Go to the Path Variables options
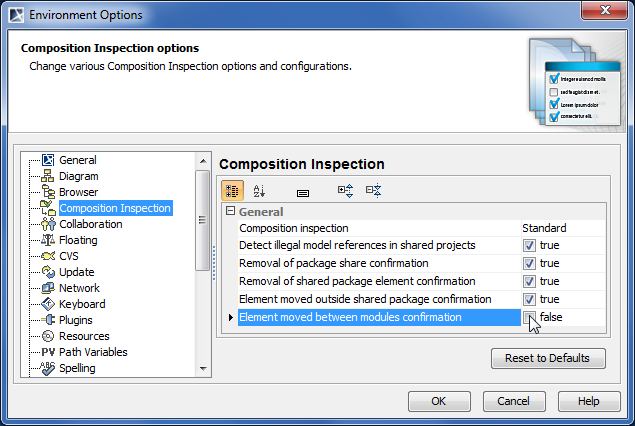The image size is (635, 426). pos(93,352)
